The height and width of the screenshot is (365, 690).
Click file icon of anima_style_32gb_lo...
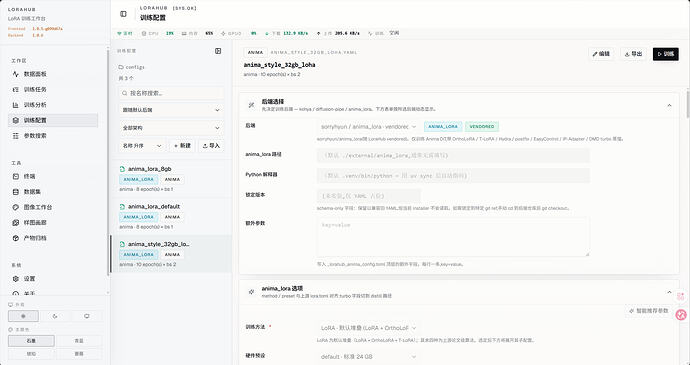point(122,244)
